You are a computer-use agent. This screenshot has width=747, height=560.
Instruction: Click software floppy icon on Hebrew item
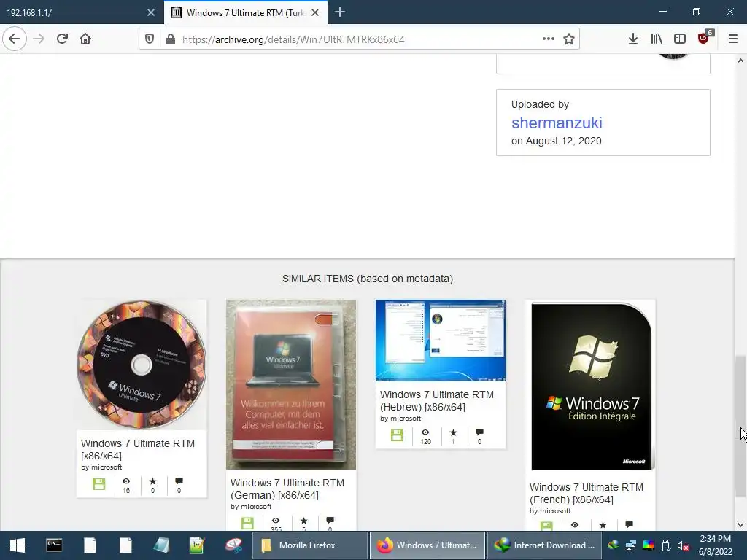coord(397,435)
